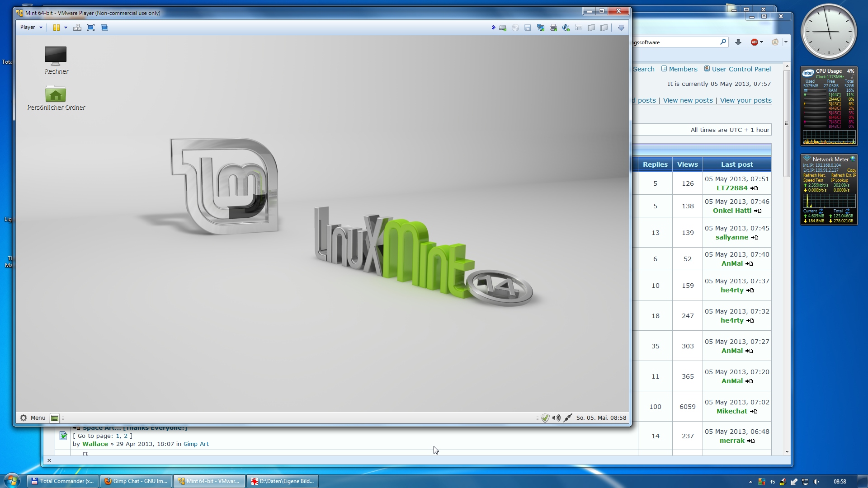The width and height of the screenshot is (868, 488).
Task: Open the User Control Panel link
Action: click(741, 69)
